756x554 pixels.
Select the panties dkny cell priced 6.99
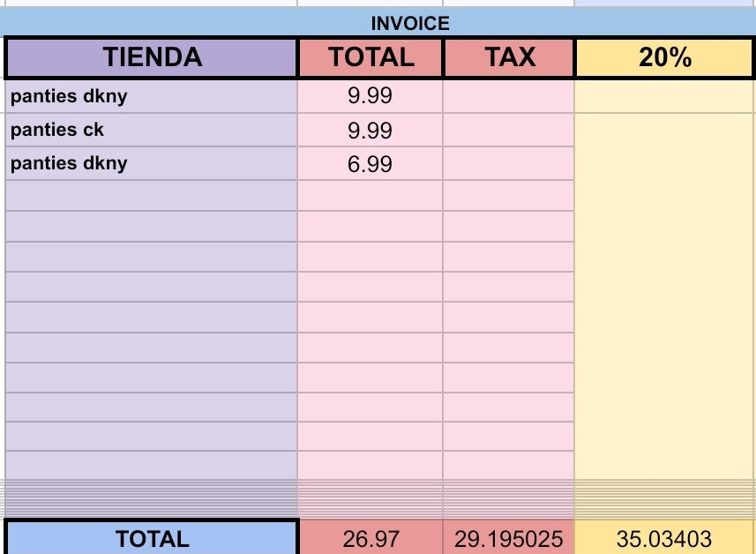[x=152, y=163]
